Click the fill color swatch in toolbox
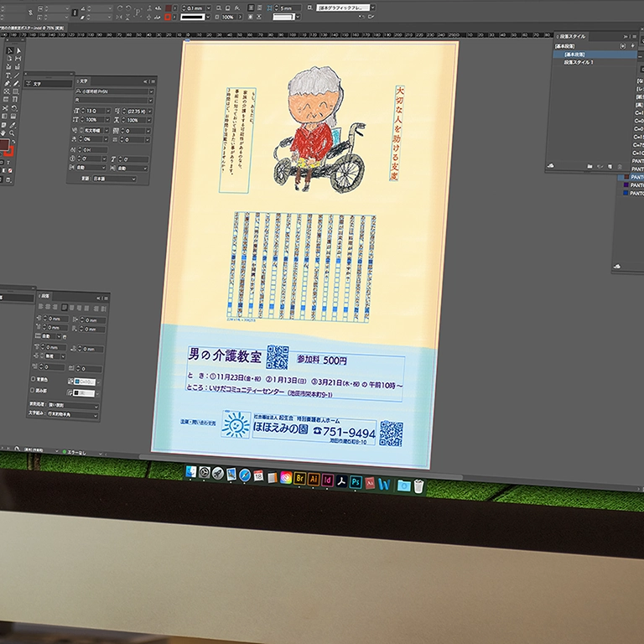The height and width of the screenshot is (644, 644). (x=4, y=146)
